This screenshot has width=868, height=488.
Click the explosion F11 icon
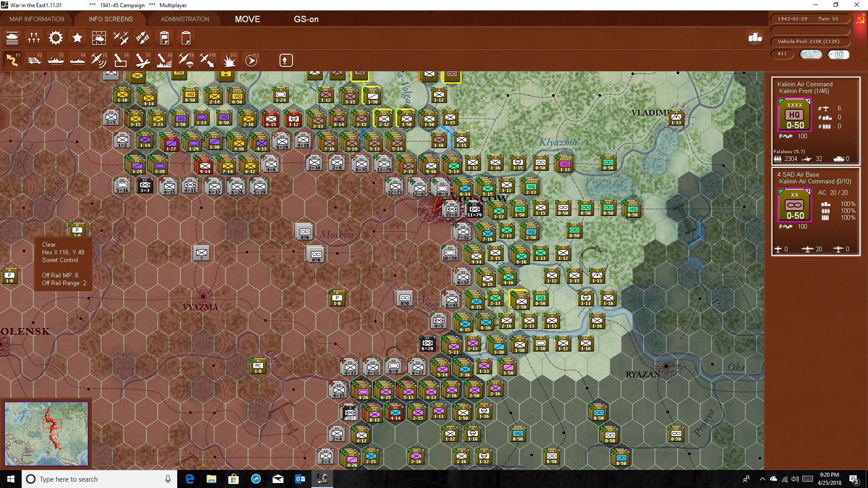point(230,60)
